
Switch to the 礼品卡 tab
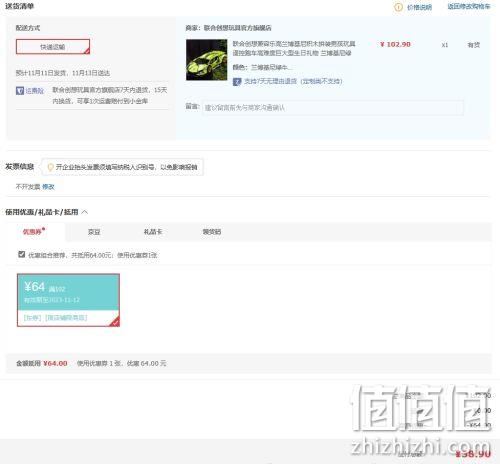click(x=153, y=232)
